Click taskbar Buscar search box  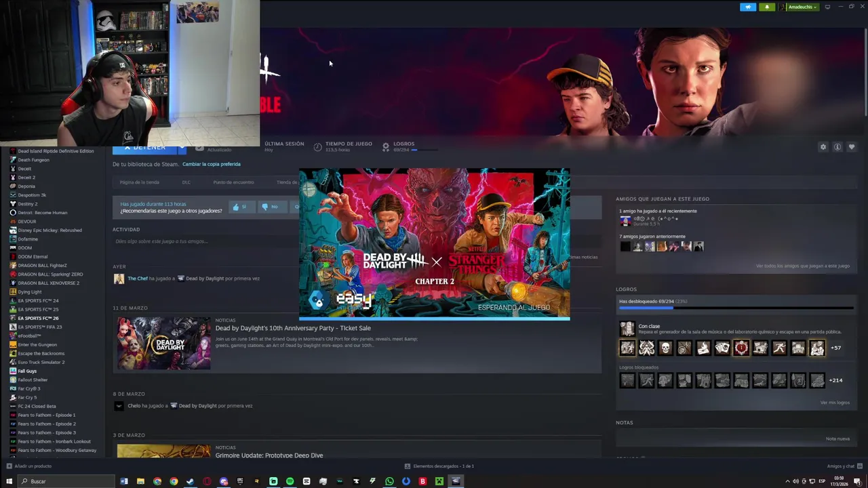click(x=65, y=481)
